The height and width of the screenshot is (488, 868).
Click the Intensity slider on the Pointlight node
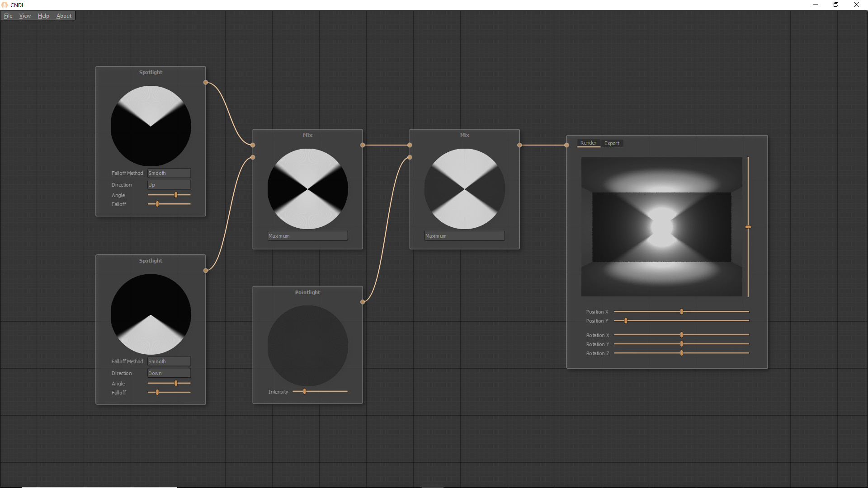305,391
